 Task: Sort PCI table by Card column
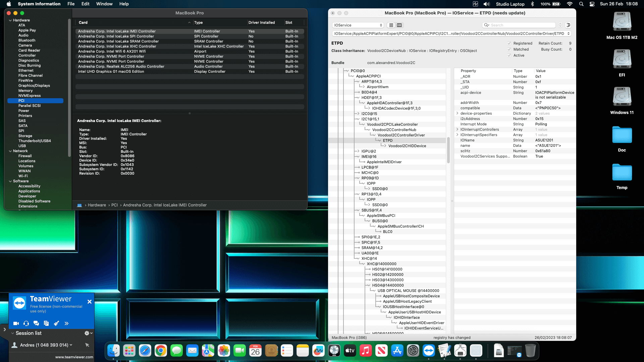coord(134,22)
